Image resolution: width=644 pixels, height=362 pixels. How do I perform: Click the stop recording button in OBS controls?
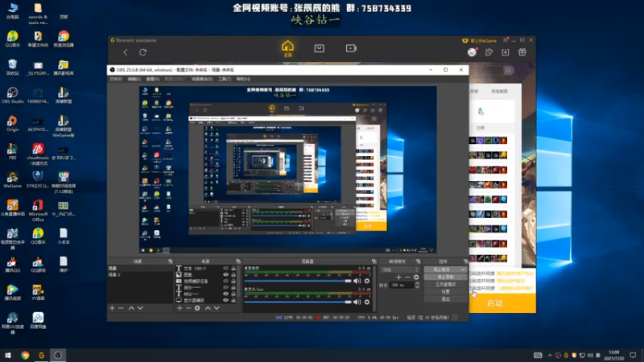coord(445,277)
